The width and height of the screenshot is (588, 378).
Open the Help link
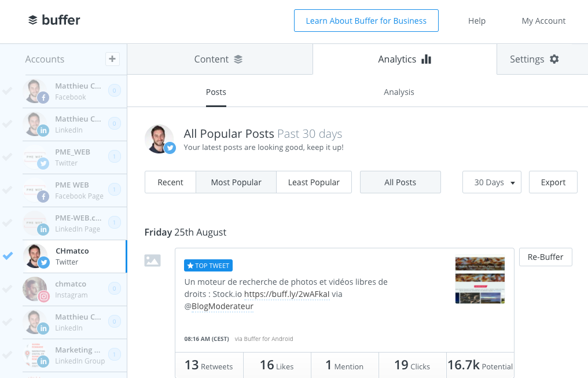pos(477,21)
